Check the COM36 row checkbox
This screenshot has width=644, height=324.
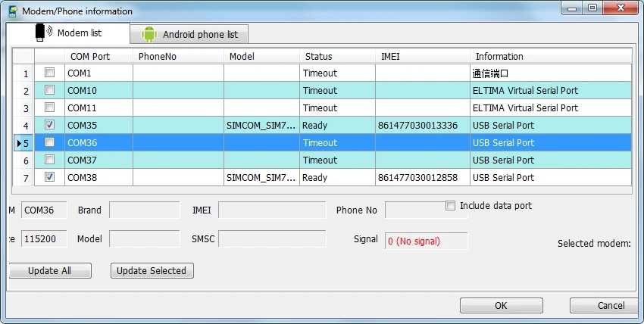click(x=49, y=142)
